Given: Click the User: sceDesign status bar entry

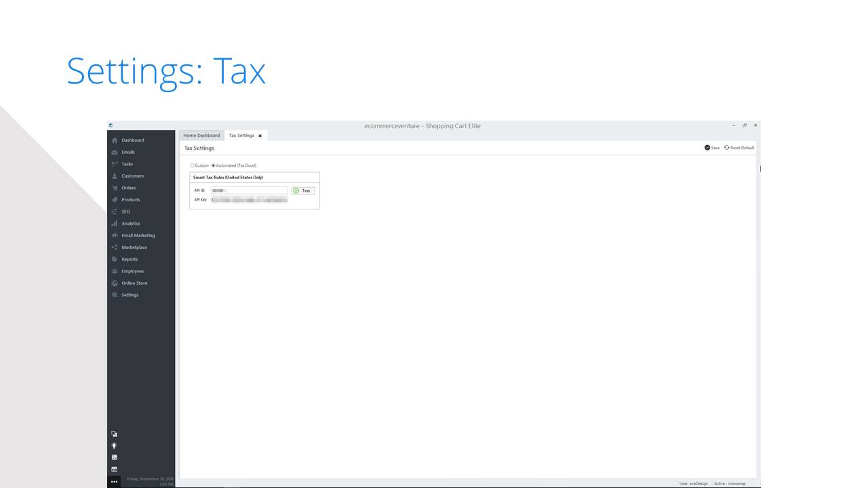Looking at the screenshot, I should pos(694,483).
